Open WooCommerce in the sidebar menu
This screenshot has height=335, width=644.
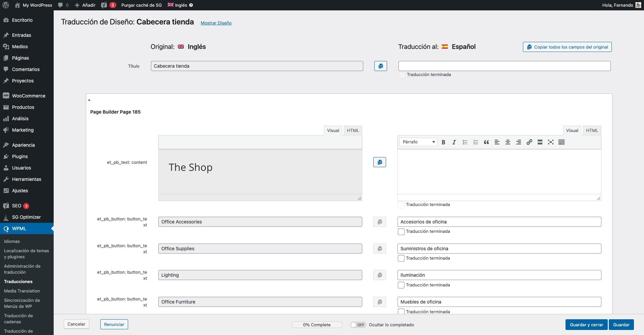(29, 96)
